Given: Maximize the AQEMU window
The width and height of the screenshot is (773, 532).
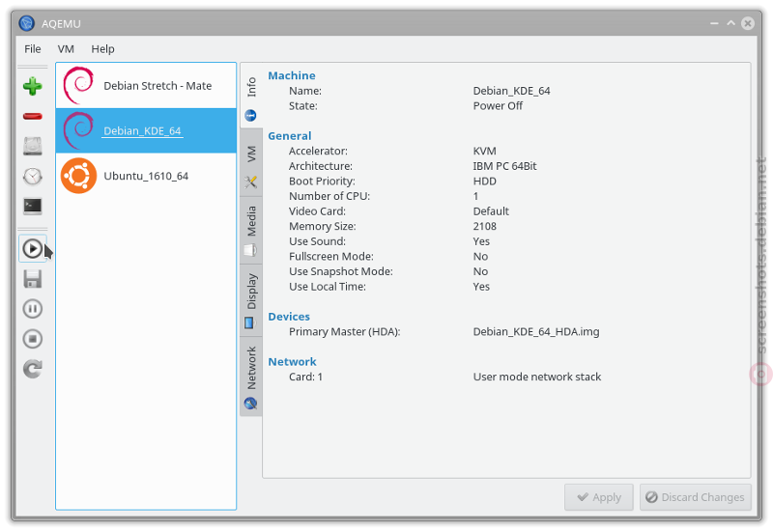Looking at the screenshot, I should click(x=731, y=23).
